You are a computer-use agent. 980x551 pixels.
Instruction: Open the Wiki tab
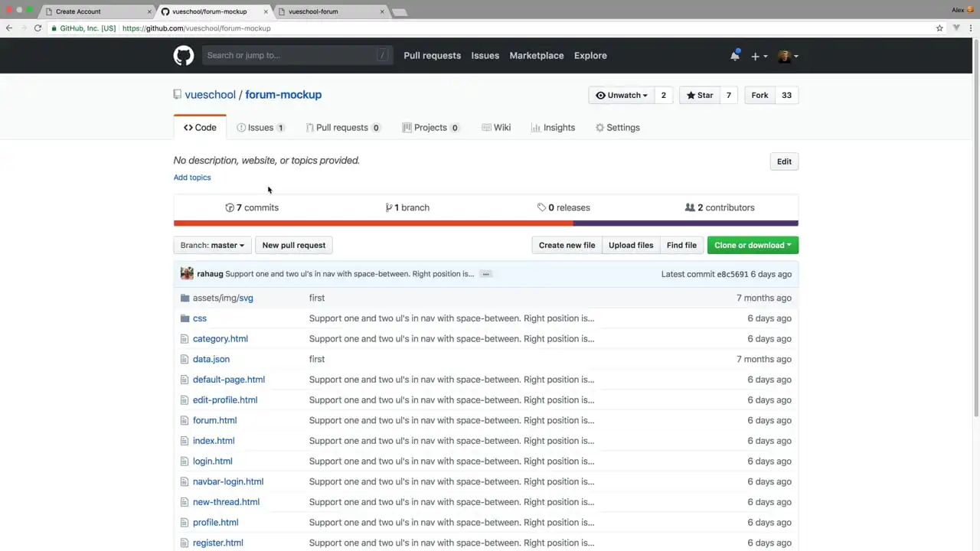(x=496, y=128)
